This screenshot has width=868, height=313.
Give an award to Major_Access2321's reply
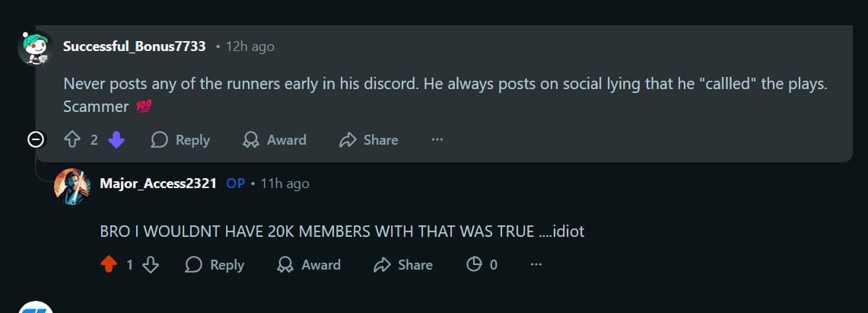coord(309,265)
